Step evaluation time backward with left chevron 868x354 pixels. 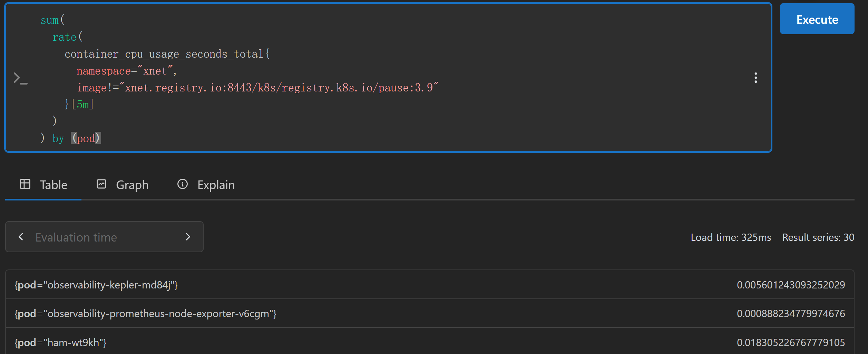21,237
